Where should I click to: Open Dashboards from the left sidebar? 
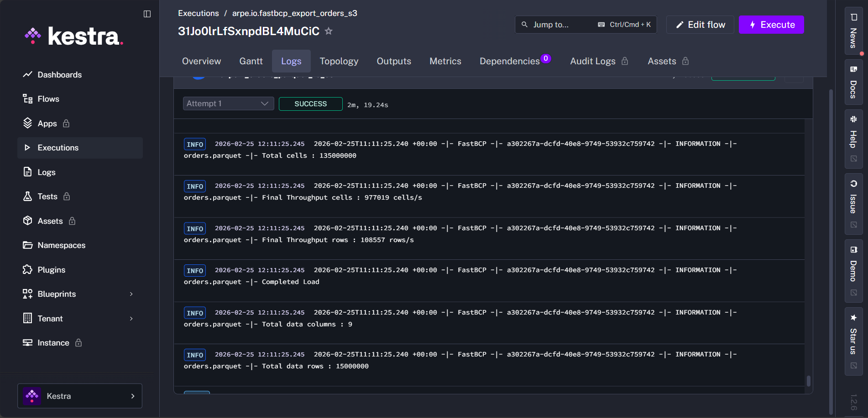pyautogui.click(x=59, y=74)
